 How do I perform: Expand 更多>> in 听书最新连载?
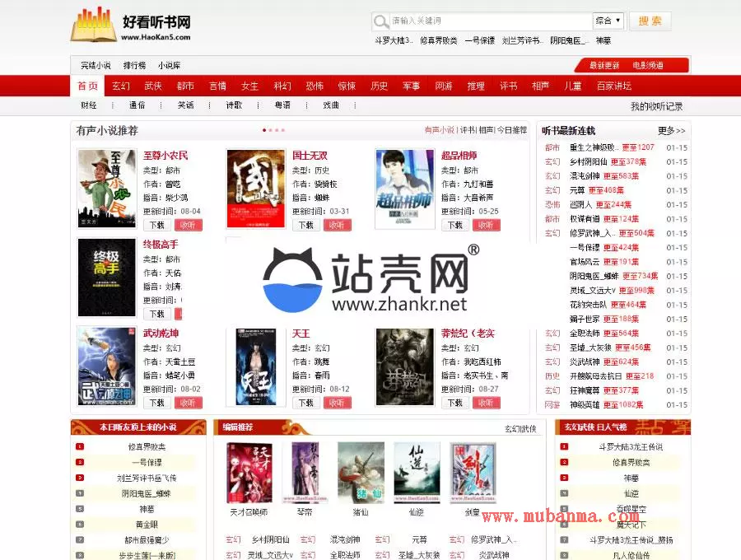[x=671, y=130]
